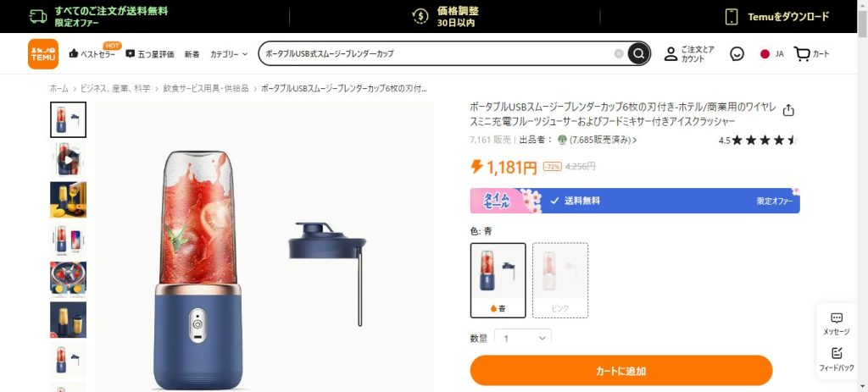Clear the search field text

618,53
